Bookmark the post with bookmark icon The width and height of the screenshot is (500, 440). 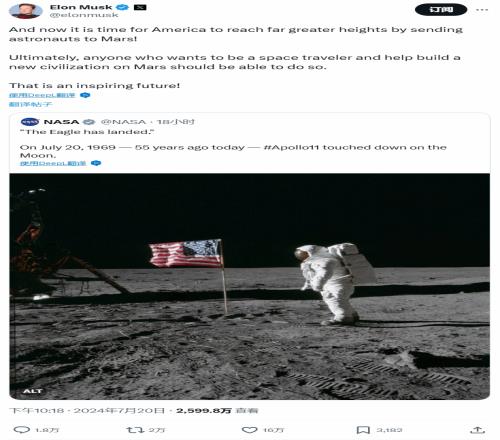click(x=363, y=430)
